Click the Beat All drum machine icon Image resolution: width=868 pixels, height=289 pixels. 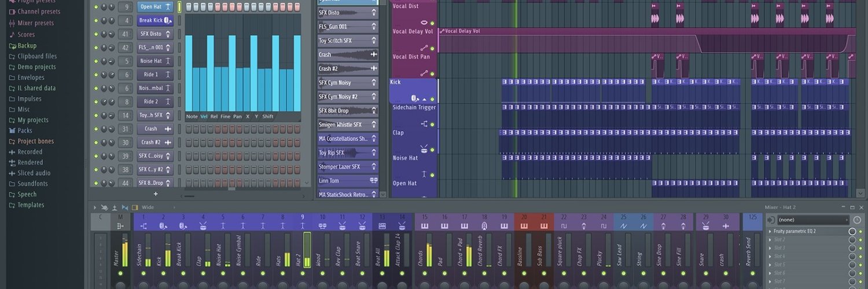(382, 225)
